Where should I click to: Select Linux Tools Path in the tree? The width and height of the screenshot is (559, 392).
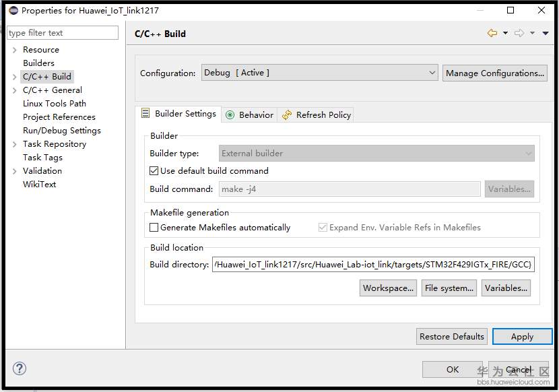click(55, 104)
